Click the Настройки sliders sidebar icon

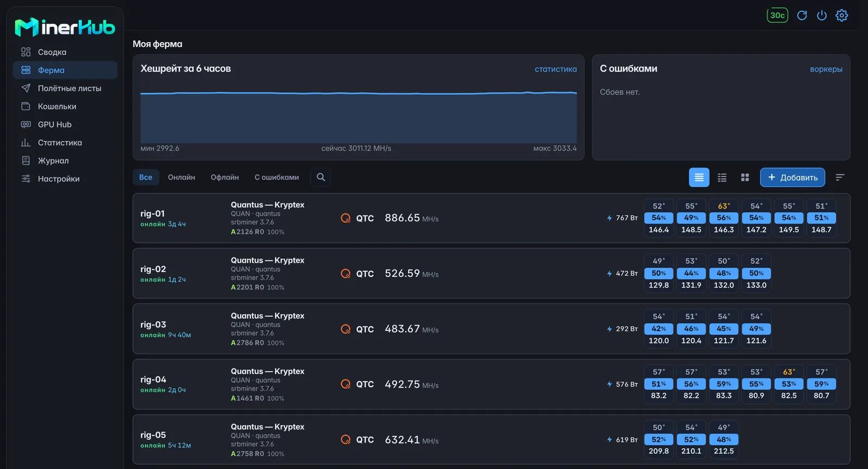point(25,179)
